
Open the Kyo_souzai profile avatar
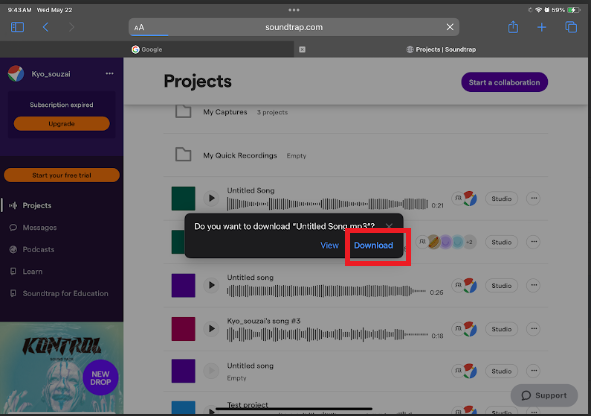(16, 73)
